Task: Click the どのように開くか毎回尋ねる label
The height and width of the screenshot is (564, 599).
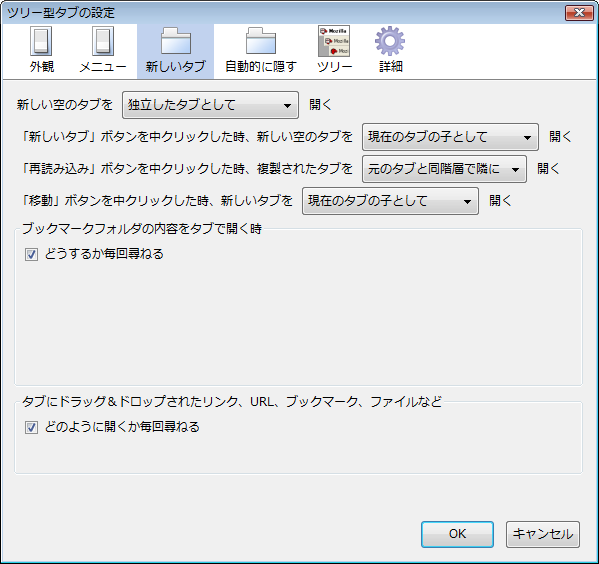Action: (122, 427)
